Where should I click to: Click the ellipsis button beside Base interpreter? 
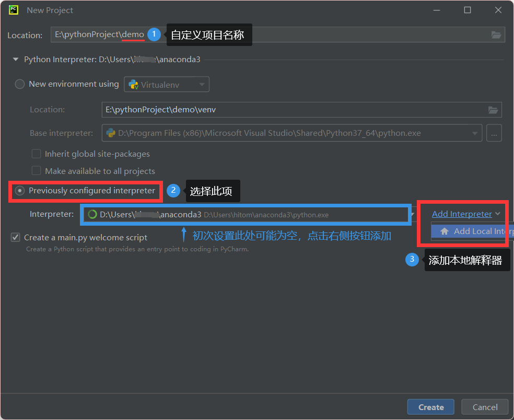494,133
